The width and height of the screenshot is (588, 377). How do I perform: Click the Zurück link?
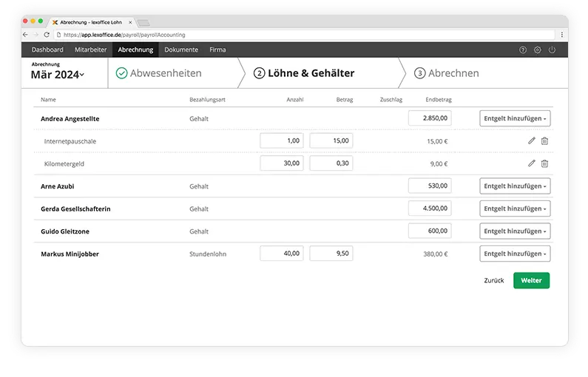click(493, 281)
